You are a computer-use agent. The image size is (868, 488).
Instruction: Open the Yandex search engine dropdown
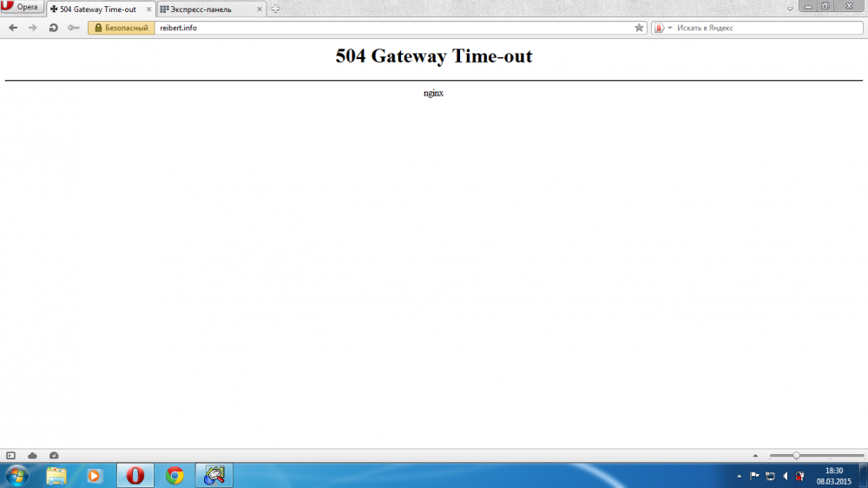(662, 28)
